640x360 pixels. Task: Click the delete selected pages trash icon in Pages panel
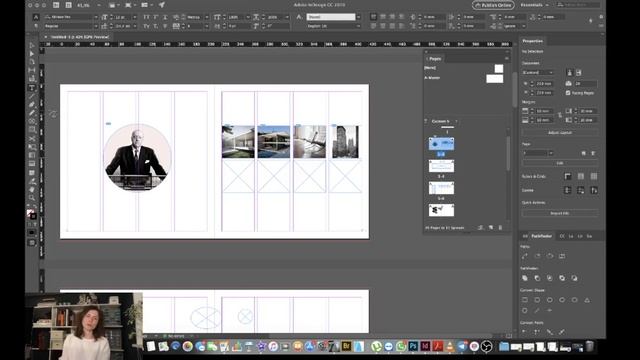500,228
